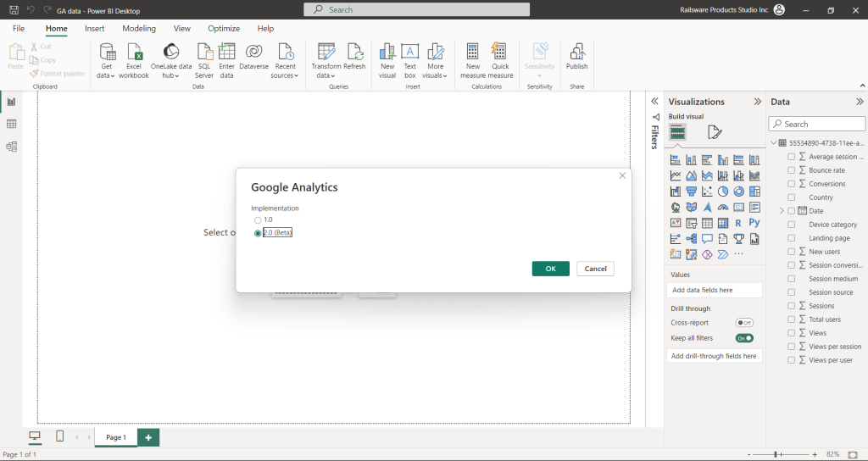Check the Sessions field

791,306
